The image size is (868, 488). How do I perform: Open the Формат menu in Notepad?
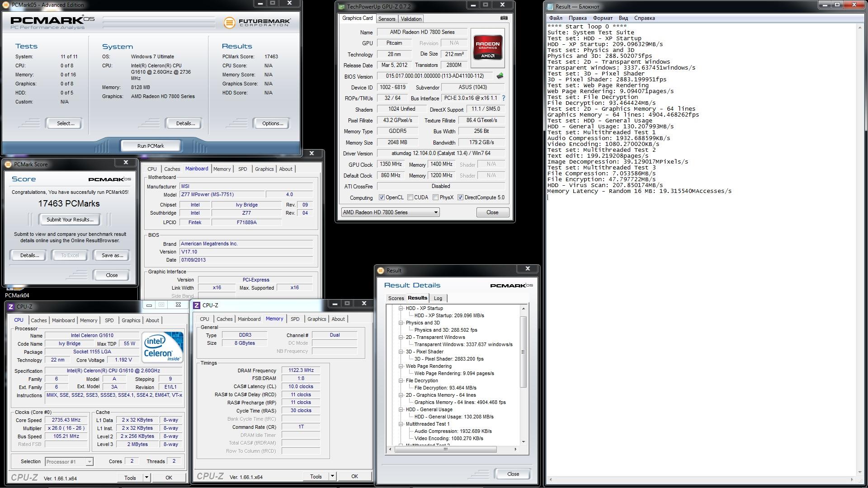point(603,18)
